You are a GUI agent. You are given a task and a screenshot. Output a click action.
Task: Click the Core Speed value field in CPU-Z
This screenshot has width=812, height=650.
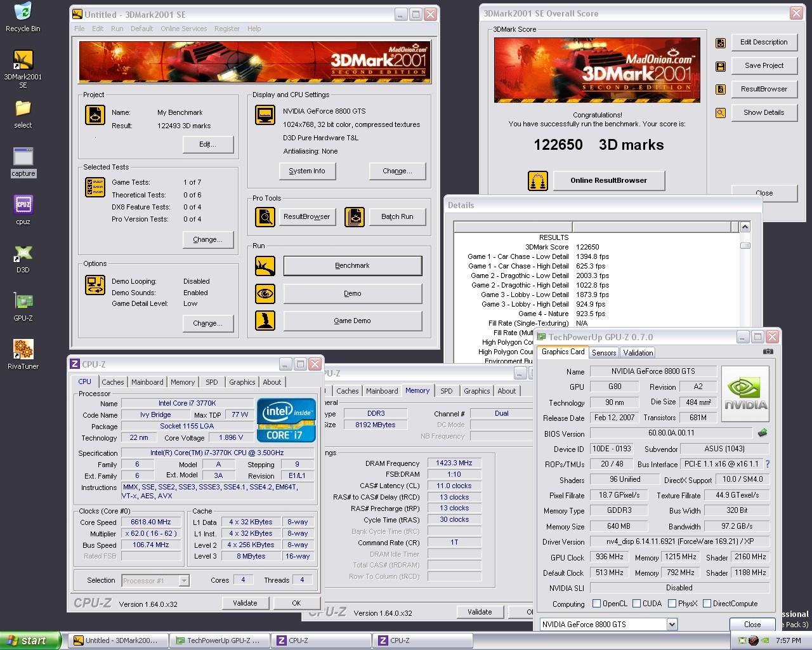pos(150,522)
